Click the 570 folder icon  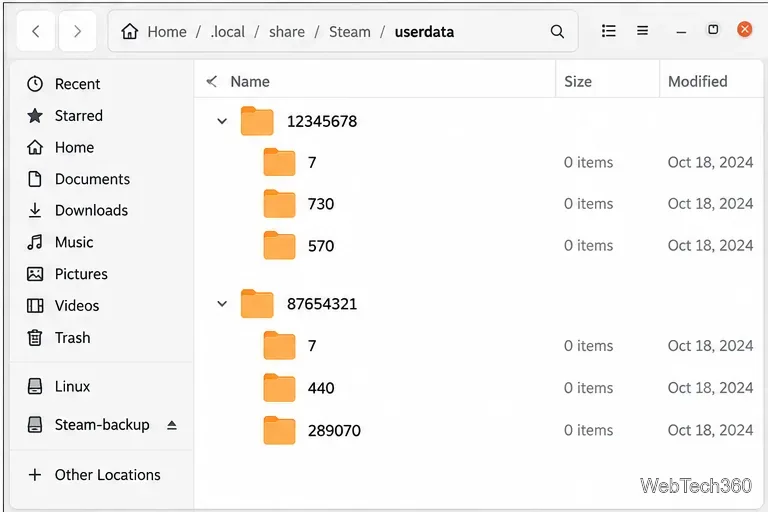pyautogui.click(x=279, y=245)
